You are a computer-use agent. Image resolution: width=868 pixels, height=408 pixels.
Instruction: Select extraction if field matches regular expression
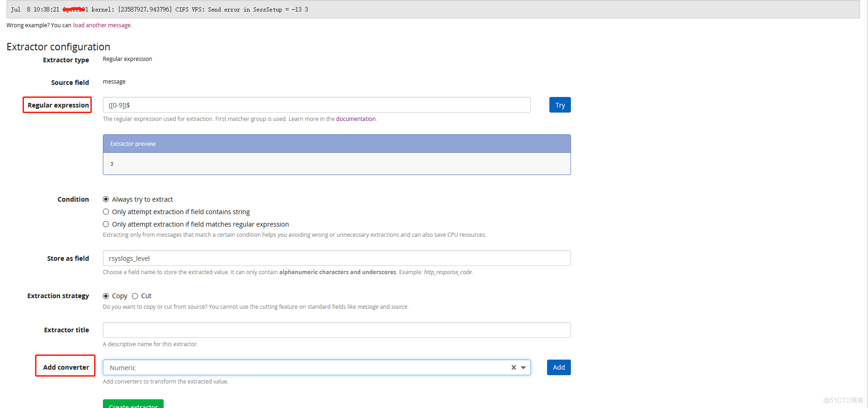click(106, 224)
